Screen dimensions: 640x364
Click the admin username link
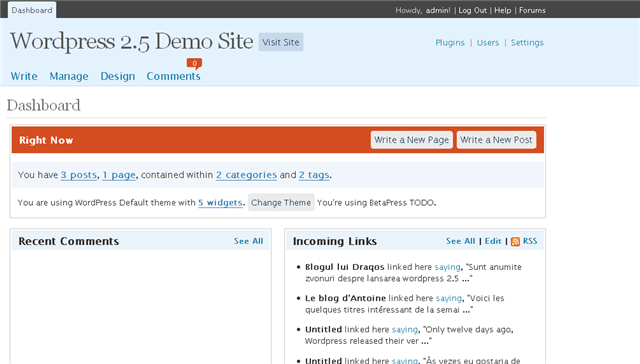(437, 10)
